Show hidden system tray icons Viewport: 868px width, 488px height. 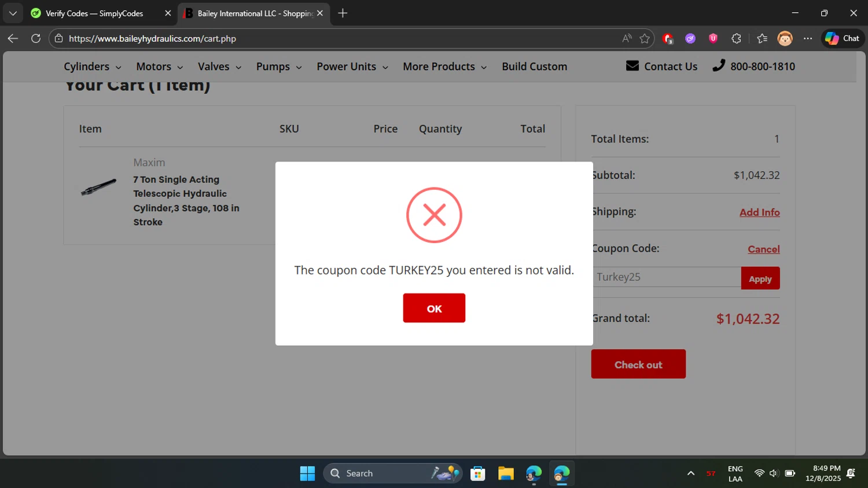pos(691,474)
